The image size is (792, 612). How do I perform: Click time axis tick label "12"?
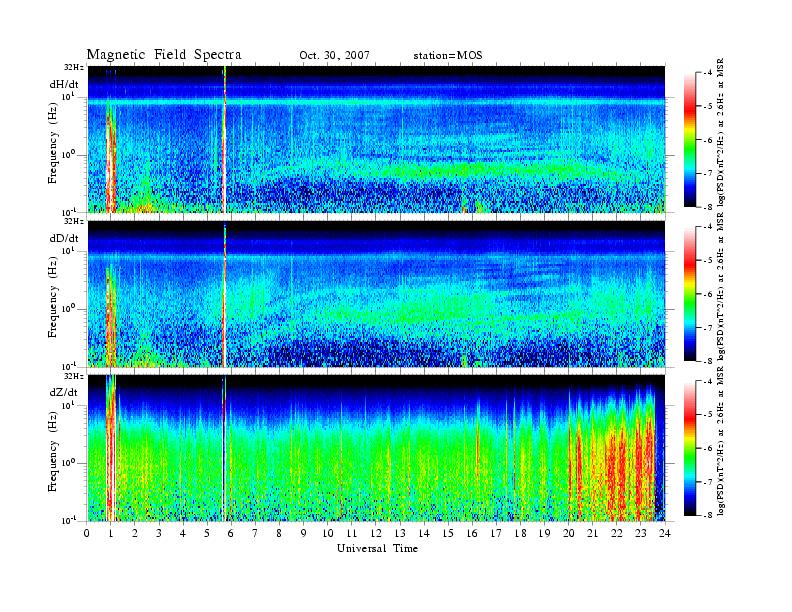click(x=376, y=534)
